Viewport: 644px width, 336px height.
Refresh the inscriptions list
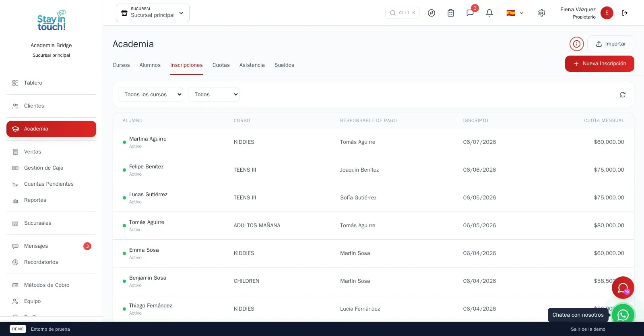point(623,95)
